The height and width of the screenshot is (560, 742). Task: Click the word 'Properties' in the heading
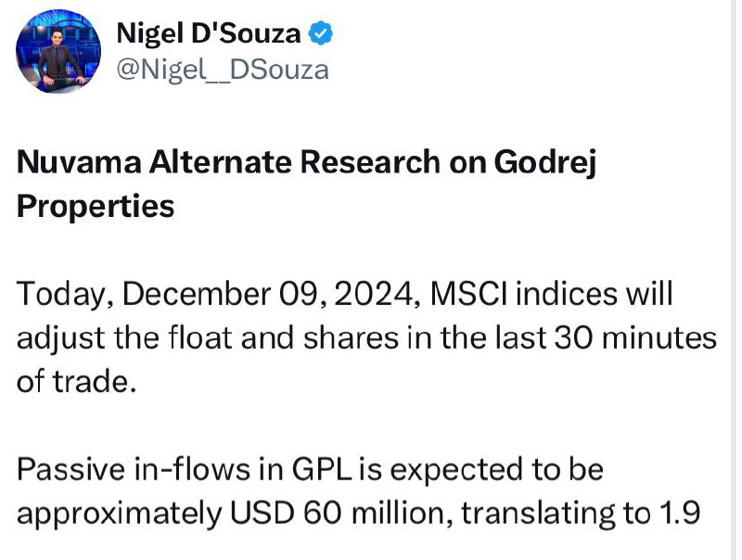click(96, 206)
